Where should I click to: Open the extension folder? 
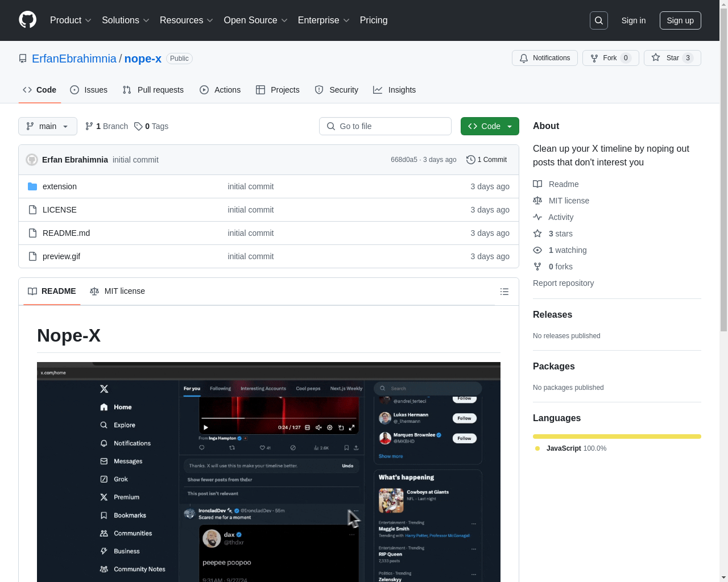click(60, 186)
